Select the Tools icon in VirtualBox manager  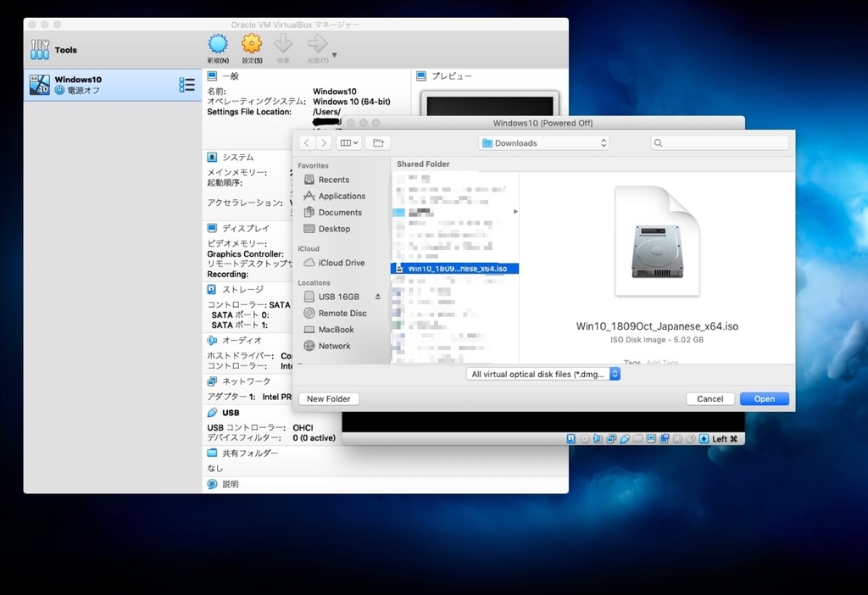40,49
